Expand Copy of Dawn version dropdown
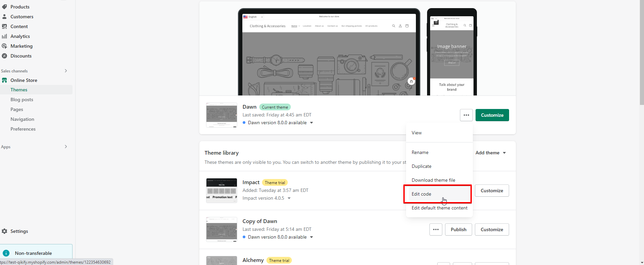This screenshot has height=265, width=644. coord(311,237)
